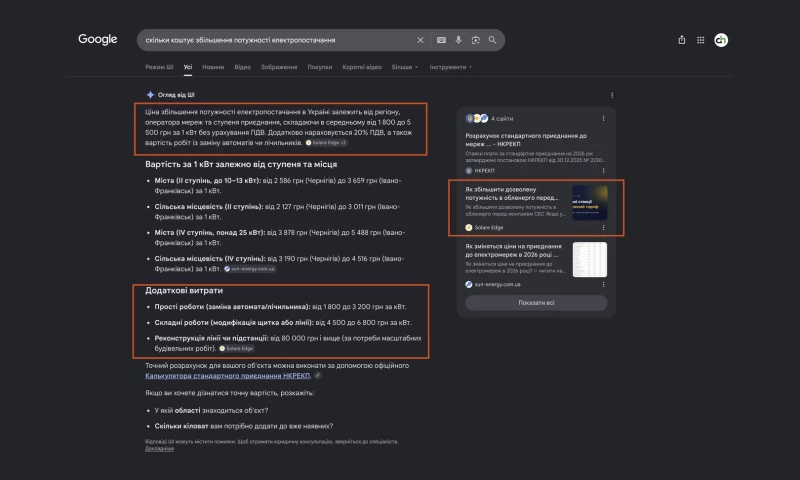Viewport: 800px width, 480px height.
Task: Open sun-energy price table thumbnail
Action: click(590, 260)
